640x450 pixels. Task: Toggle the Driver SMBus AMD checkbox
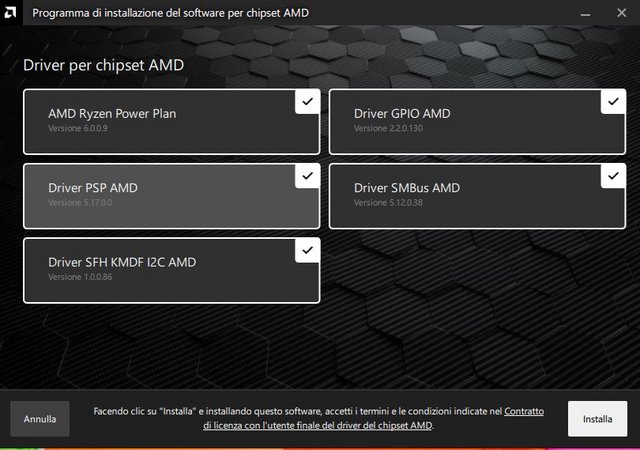click(613, 176)
